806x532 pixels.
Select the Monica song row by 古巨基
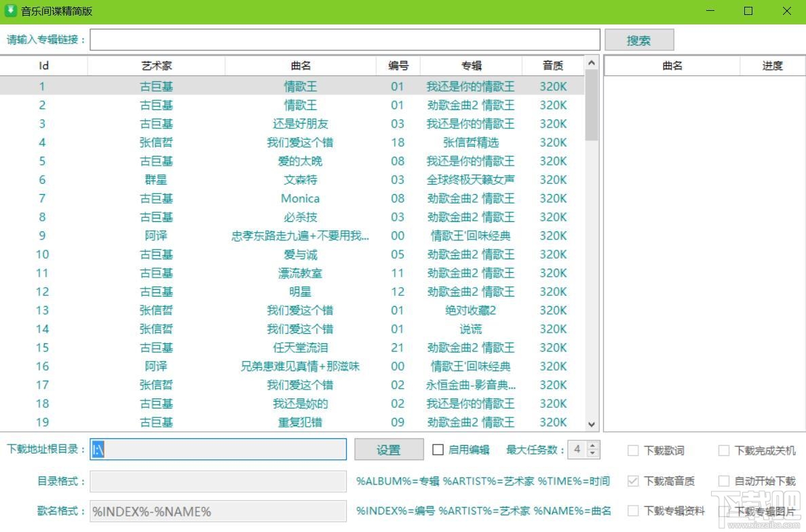click(x=301, y=198)
